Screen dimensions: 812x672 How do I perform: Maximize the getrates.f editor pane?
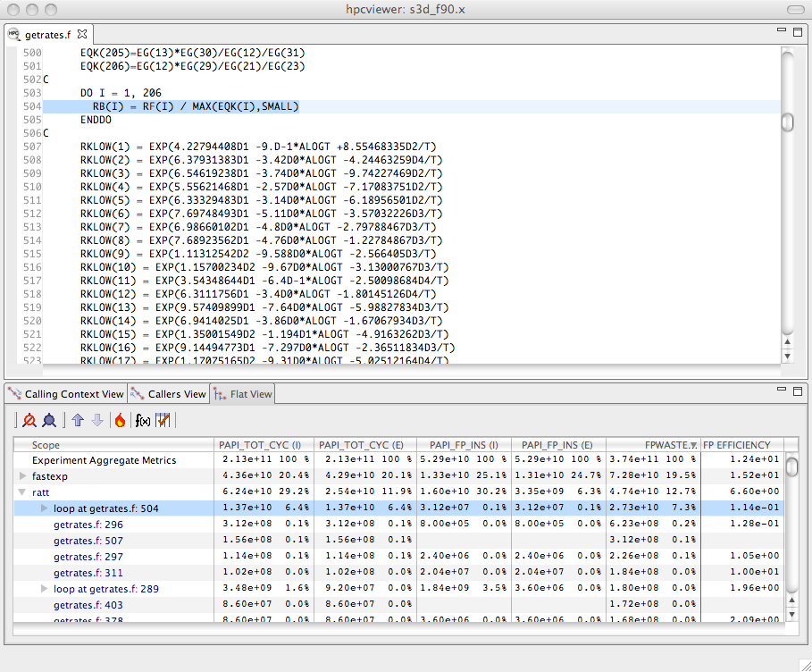click(798, 33)
